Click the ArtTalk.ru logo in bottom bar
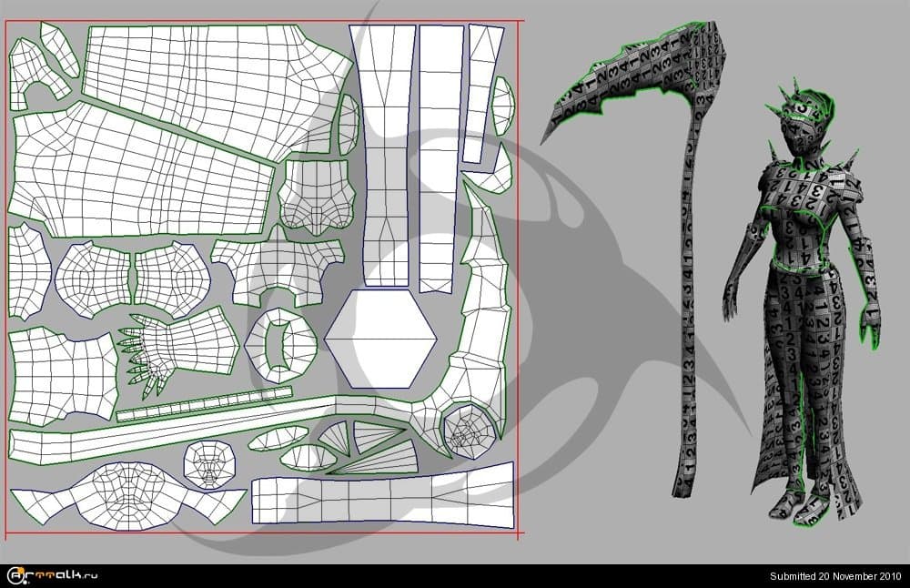The width and height of the screenshot is (910, 588). pos(53,575)
